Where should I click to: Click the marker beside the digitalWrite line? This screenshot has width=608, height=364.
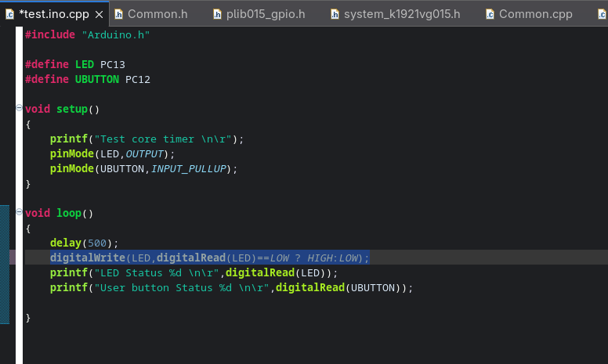coord(13,258)
